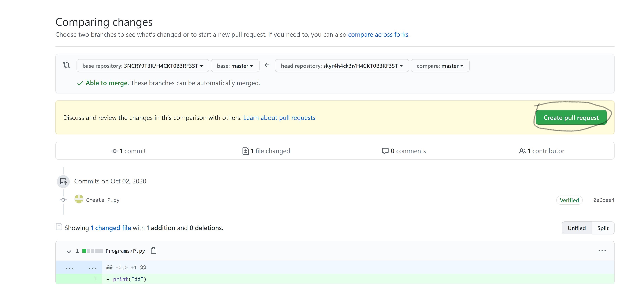
Task: Click the compare arrows icon beside base repository
Action: click(66, 65)
